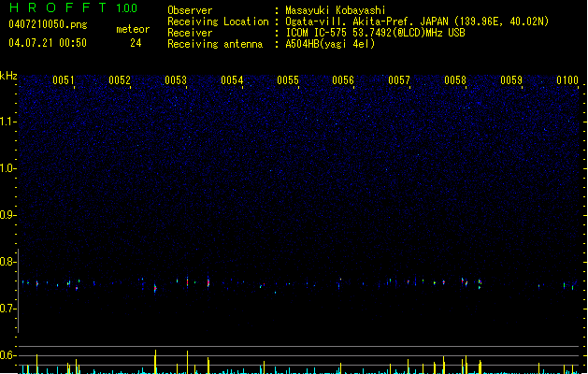Click the 0057 time marker
This screenshot has width=588, height=374.
(399, 80)
